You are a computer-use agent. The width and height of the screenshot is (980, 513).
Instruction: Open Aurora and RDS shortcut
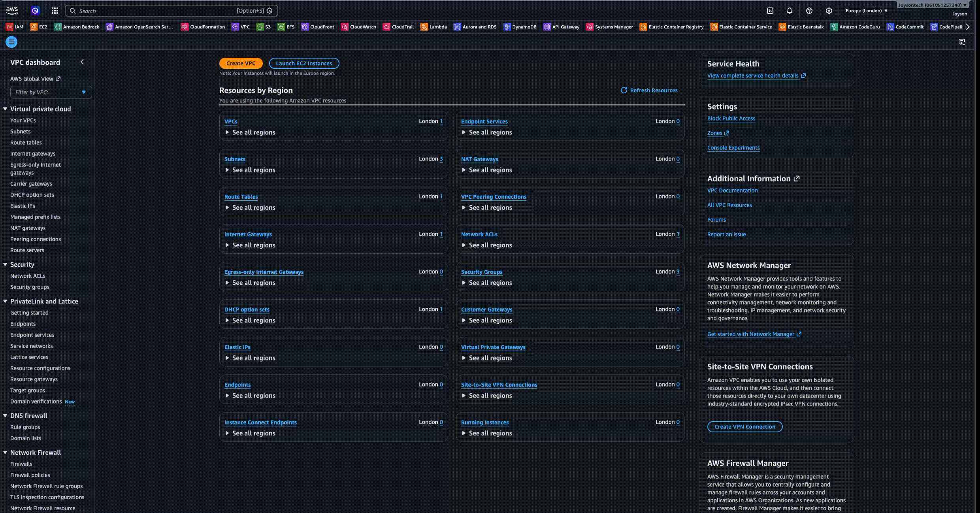[x=475, y=27]
